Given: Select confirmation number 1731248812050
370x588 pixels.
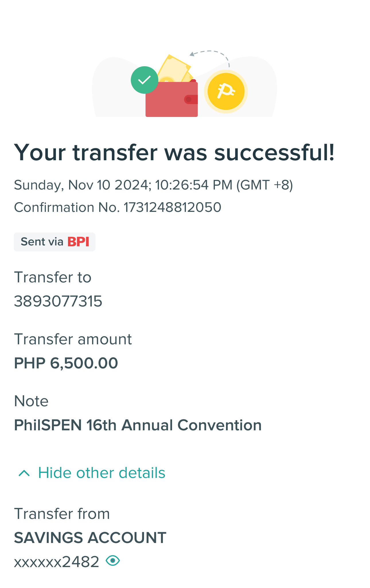Looking at the screenshot, I should pyautogui.click(x=172, y=207).
